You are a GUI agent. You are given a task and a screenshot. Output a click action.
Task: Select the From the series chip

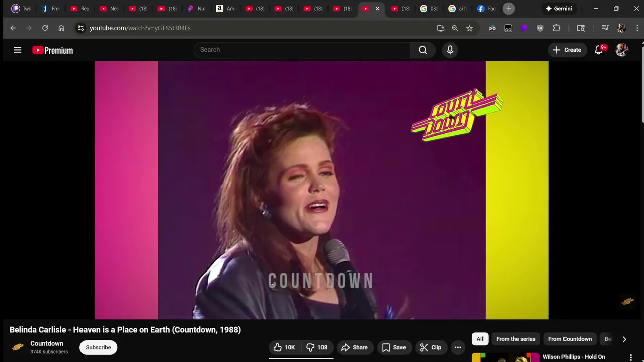click(516, 339)
